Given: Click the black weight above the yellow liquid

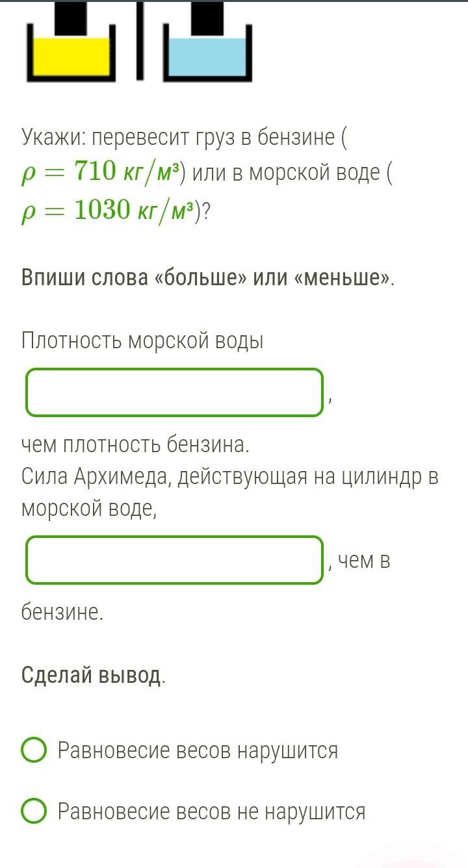Looking at the screenshot, I should tap(70, 16).
